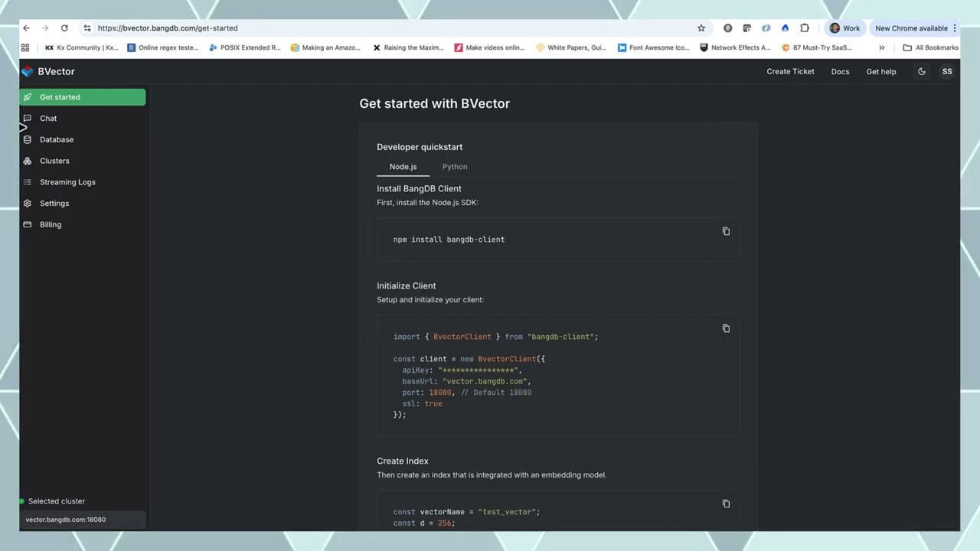The image size is (980, 551).
Task: Open Network Effects A... bookmark
Action: coord(735,47)
